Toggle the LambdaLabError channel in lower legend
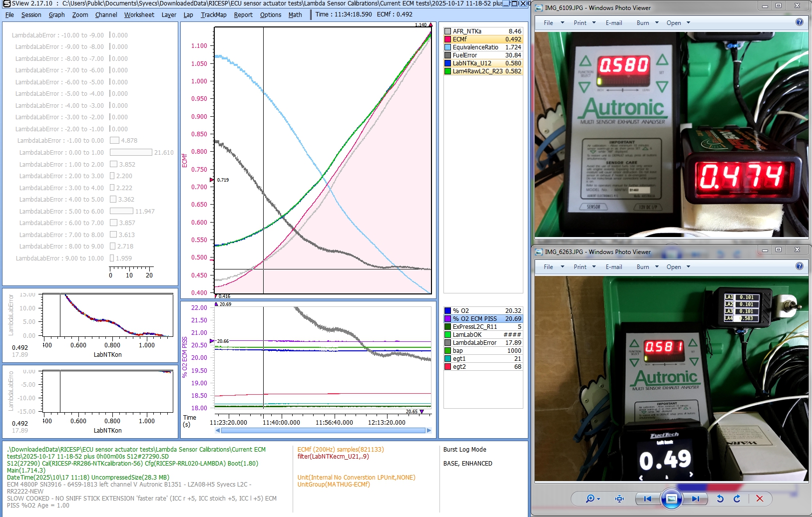 pos(474,343)
